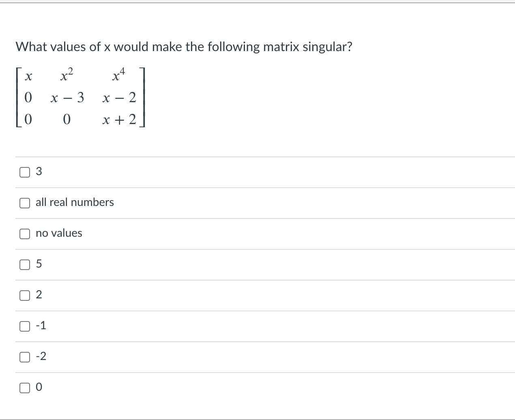Check the answer option "-1"
Viewport: 515px width, 420px height.
pyautogui.click(x=24, y=326)
